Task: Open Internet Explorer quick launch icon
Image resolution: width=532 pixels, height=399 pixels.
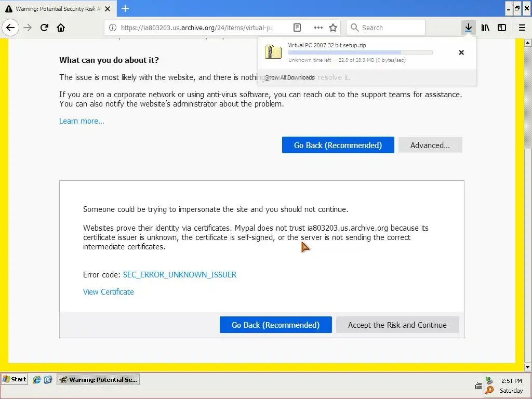Action: [37, 380]
